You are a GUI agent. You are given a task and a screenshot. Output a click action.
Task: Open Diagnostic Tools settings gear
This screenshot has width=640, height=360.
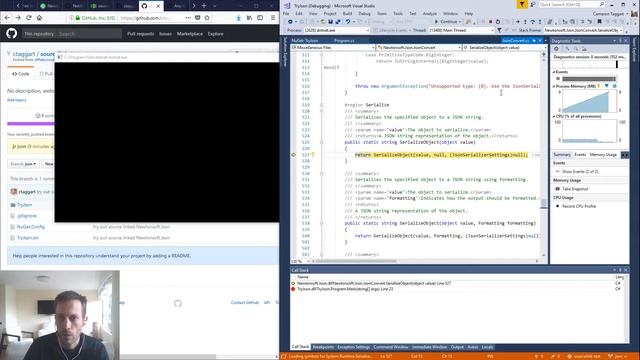[x=556, y=49]
